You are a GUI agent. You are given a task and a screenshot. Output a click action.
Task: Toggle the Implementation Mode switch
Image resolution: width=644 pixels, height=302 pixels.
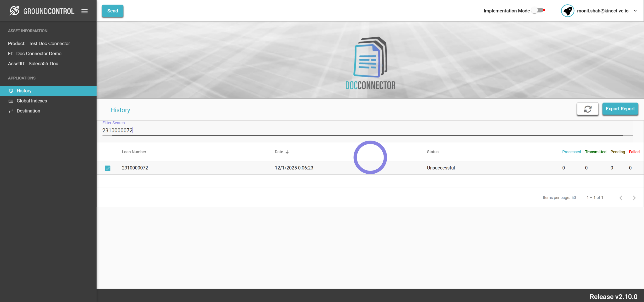click(x=538, y=10)
